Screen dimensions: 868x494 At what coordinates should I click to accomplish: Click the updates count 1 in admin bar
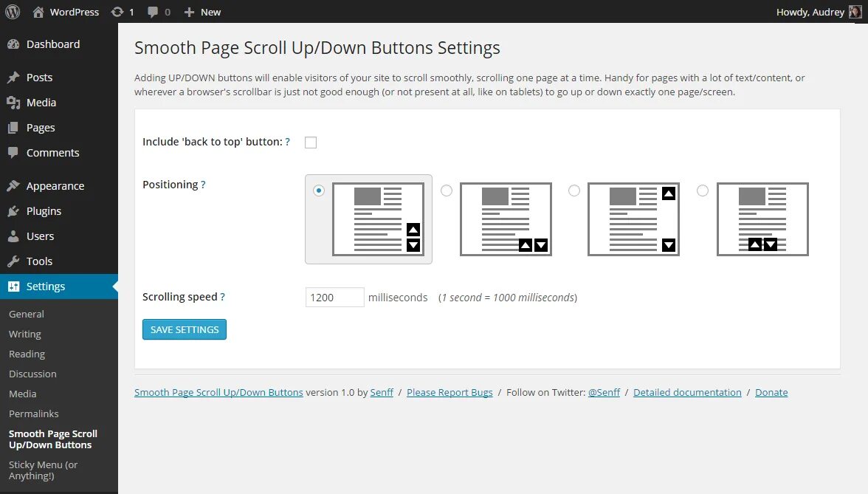tap(131, 12)
